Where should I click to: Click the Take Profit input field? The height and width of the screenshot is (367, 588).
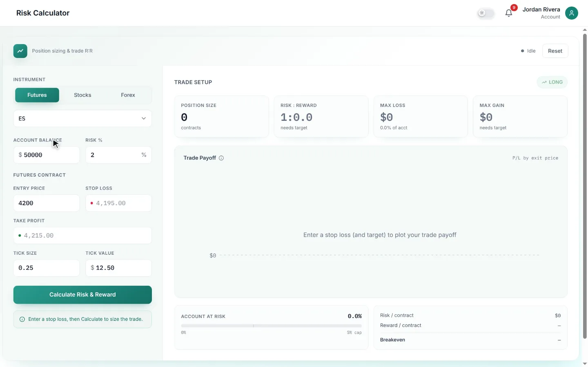(x=82, y=236)
